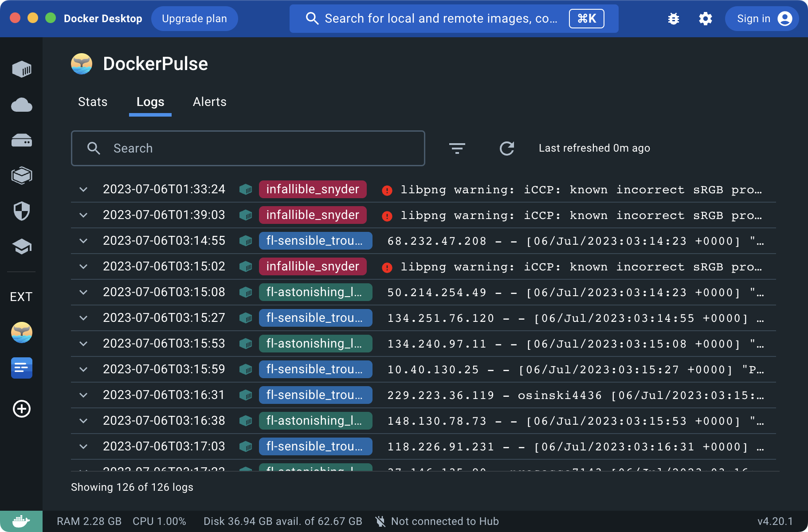Click into the logs Search field
This screenshot has height=532, width=808.
pos(248,148)
